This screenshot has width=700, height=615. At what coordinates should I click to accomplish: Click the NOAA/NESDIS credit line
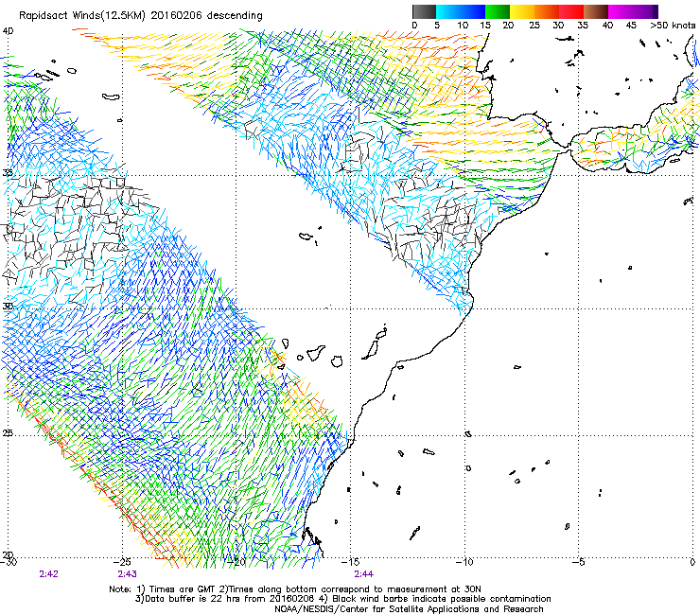pos(409,609)
